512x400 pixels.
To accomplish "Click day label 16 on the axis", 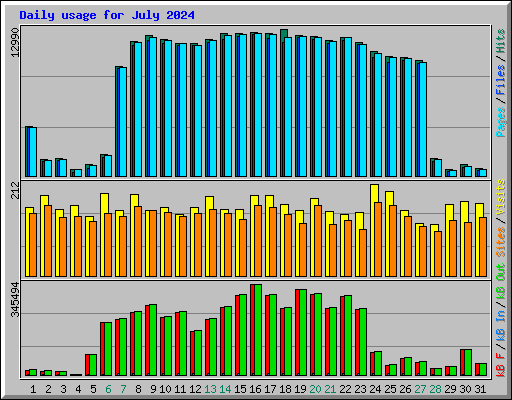I will [x=255, y=389].
